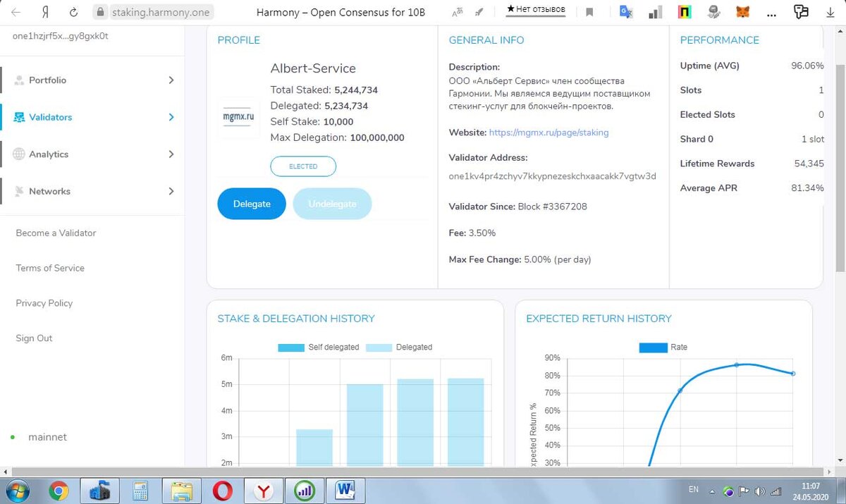Open the password manager key icon
The image size is (846, 504).
pos(800,11)
